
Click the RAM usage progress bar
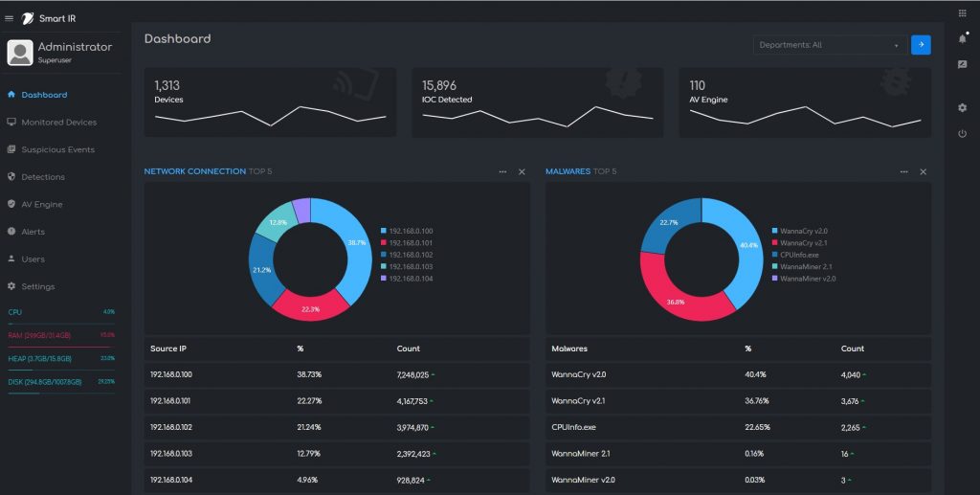pyautogui.click(x=60, y=346)
